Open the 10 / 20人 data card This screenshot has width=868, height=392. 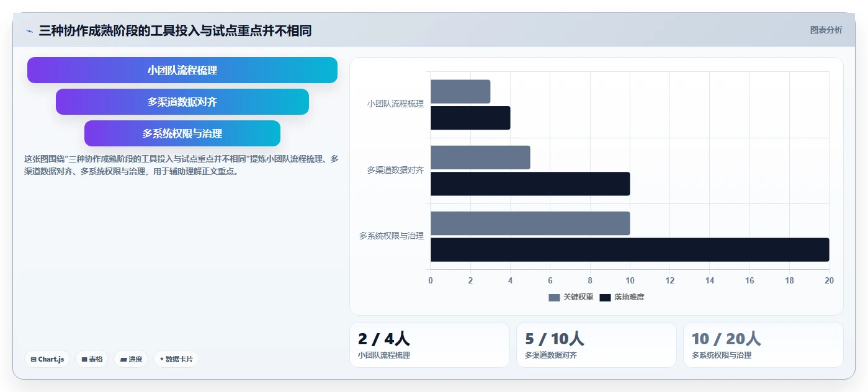(x=763, y=345)
